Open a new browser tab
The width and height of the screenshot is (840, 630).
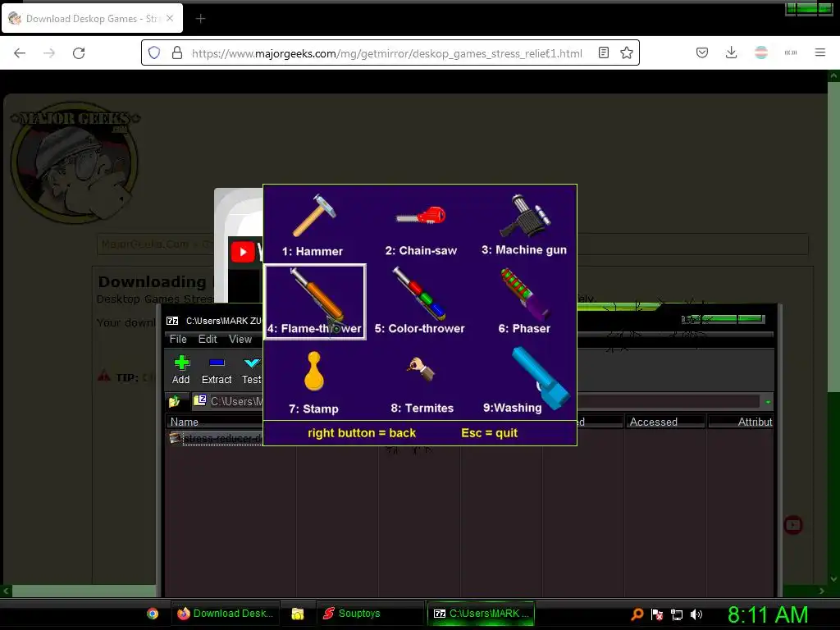point(200,19)
